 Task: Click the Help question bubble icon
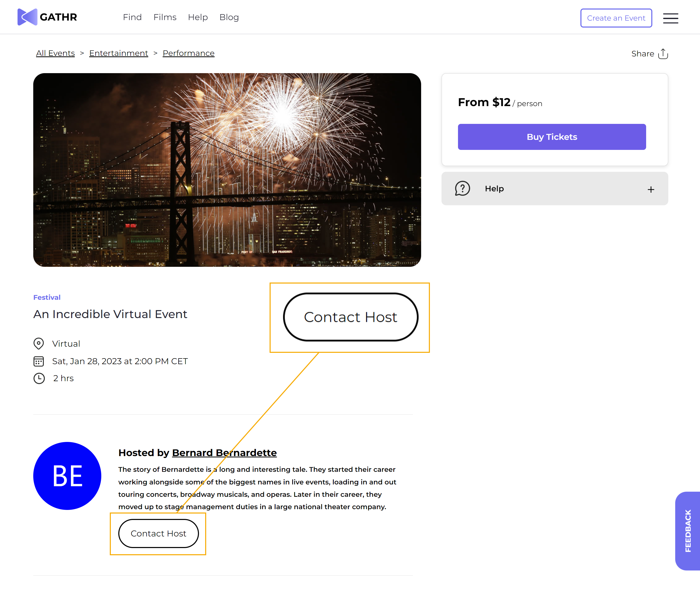pos(462,189)
